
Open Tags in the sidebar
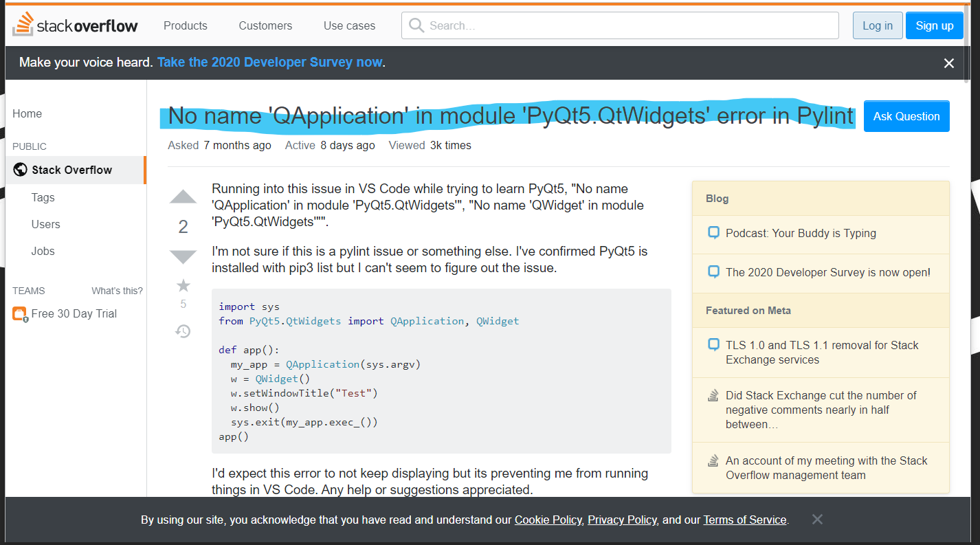(43, 197)
